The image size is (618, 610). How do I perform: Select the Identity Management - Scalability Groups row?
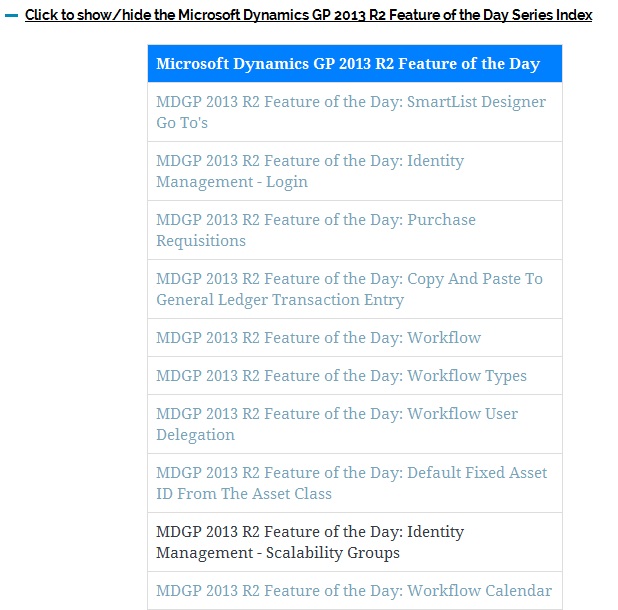[355, 542]
